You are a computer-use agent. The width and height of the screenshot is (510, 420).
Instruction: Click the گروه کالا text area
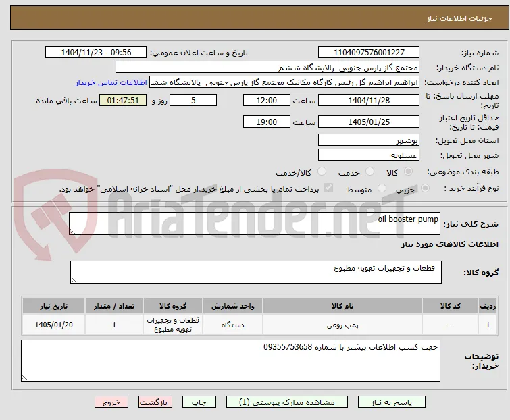tap(256, 271)
